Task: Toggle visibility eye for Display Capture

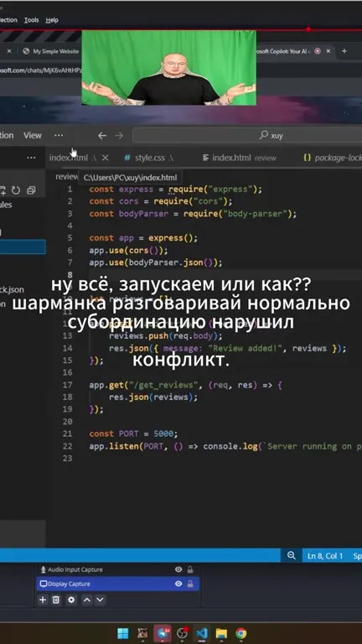Action: [178, 584]
